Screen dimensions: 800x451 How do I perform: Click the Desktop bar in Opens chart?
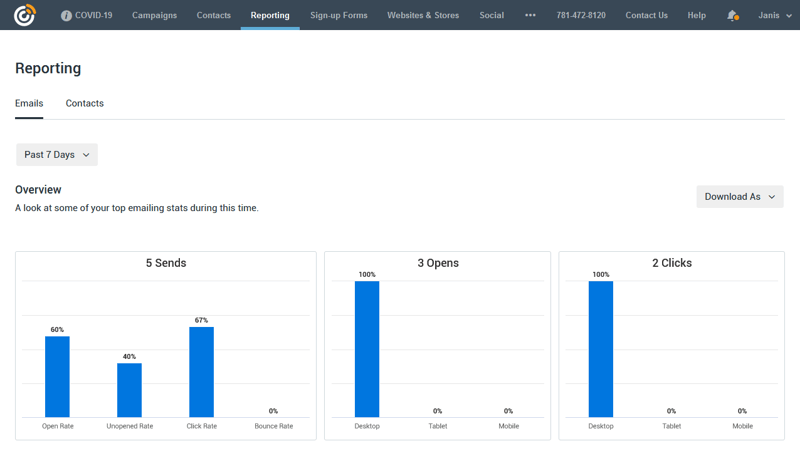[x=367, y=349]
